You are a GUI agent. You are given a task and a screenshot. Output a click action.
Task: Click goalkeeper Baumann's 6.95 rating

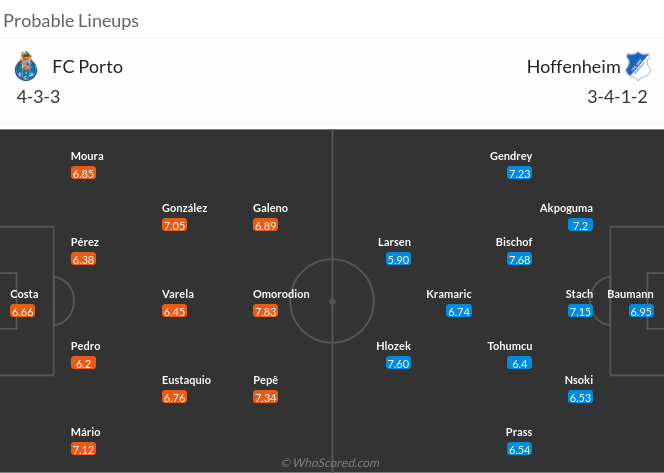click(x=641, y=311)
